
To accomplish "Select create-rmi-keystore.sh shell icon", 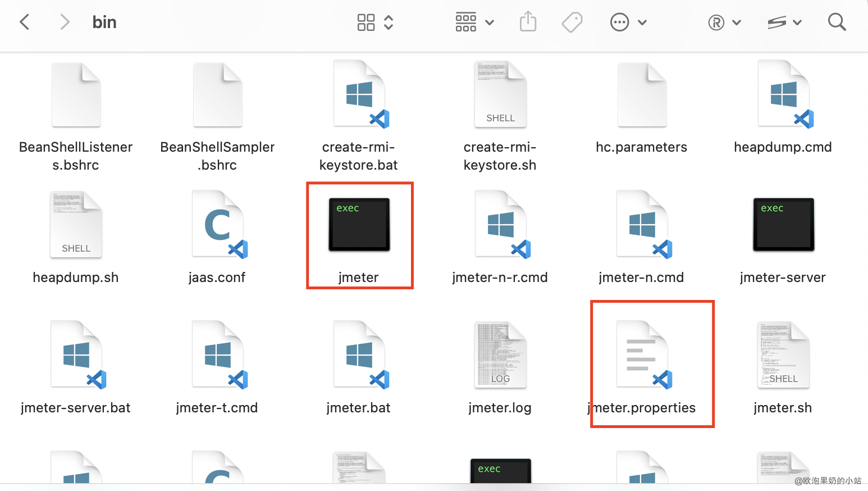I will click(x=501, y=94).
